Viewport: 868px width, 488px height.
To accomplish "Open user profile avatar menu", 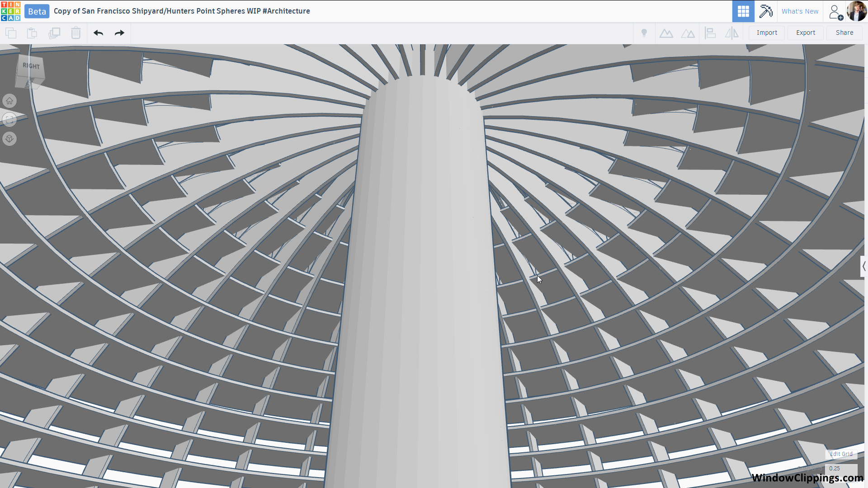I will click(857, 11).
